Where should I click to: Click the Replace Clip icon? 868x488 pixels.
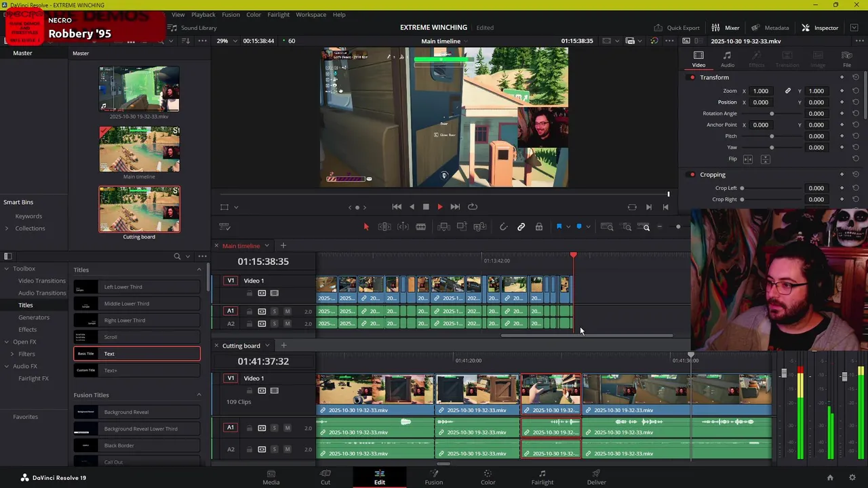479,227
